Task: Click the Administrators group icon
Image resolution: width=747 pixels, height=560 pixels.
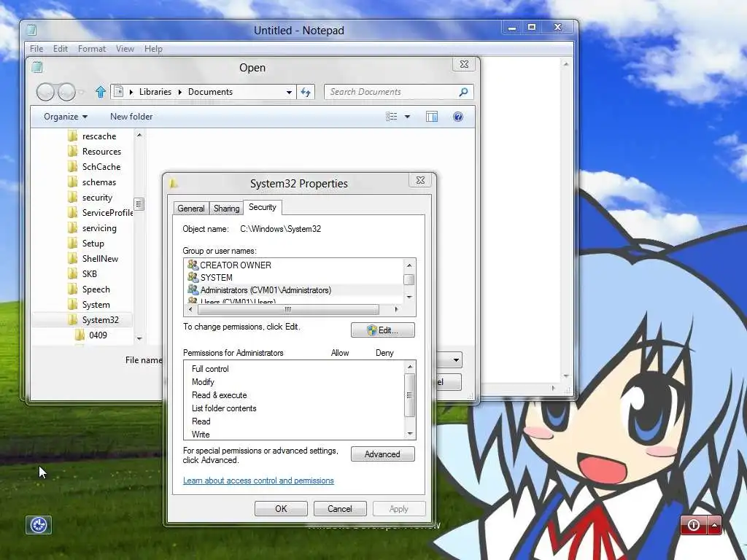Action: pos(193,289)
